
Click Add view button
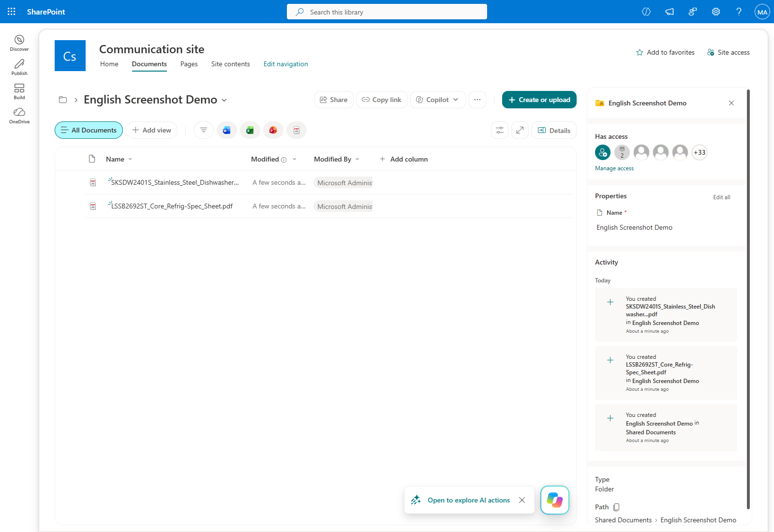[152, 130]
